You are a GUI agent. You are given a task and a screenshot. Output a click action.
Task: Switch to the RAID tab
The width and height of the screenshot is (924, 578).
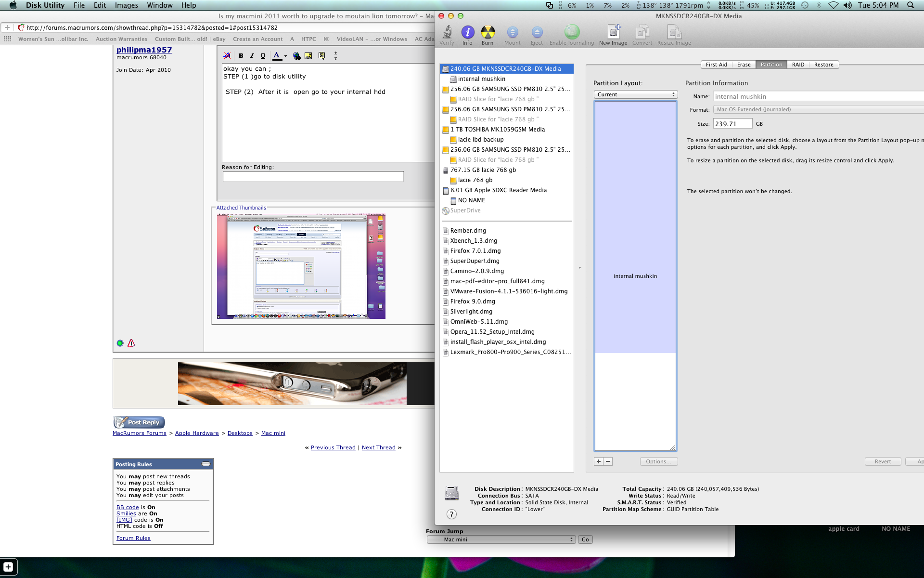tap(798, 65)
